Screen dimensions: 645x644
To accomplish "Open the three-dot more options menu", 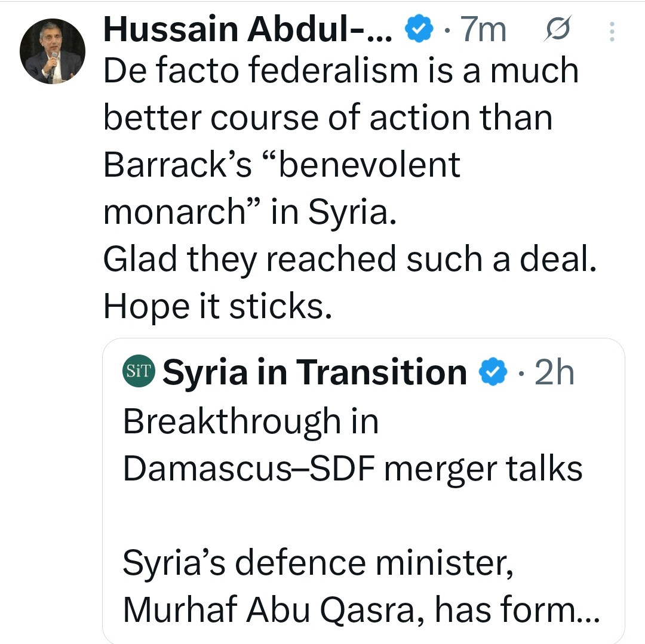I will (612, 31).
